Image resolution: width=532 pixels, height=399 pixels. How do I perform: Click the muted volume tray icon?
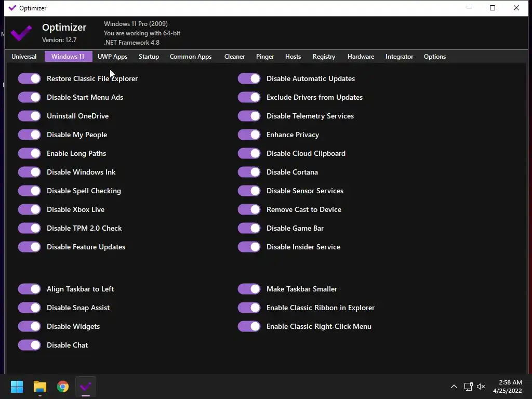click(x=481, y=387)
